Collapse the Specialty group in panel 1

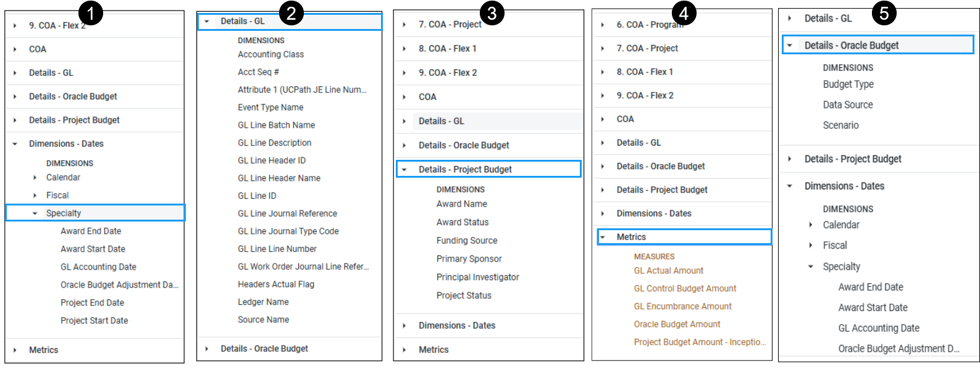pos(35,214)
